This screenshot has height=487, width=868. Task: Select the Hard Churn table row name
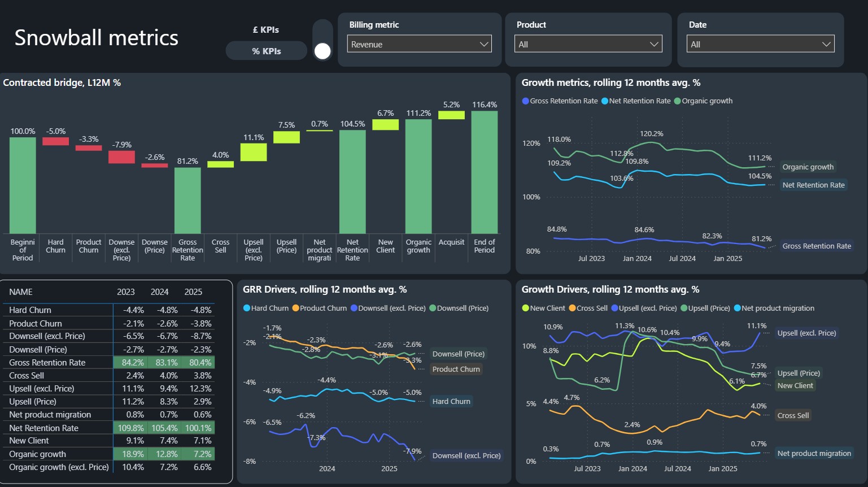coord(30,310)
